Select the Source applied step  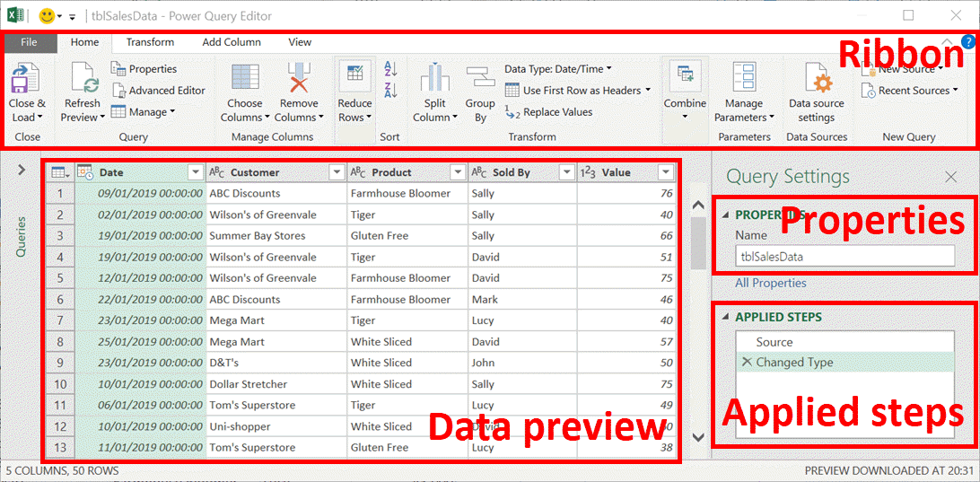(774, 342)
